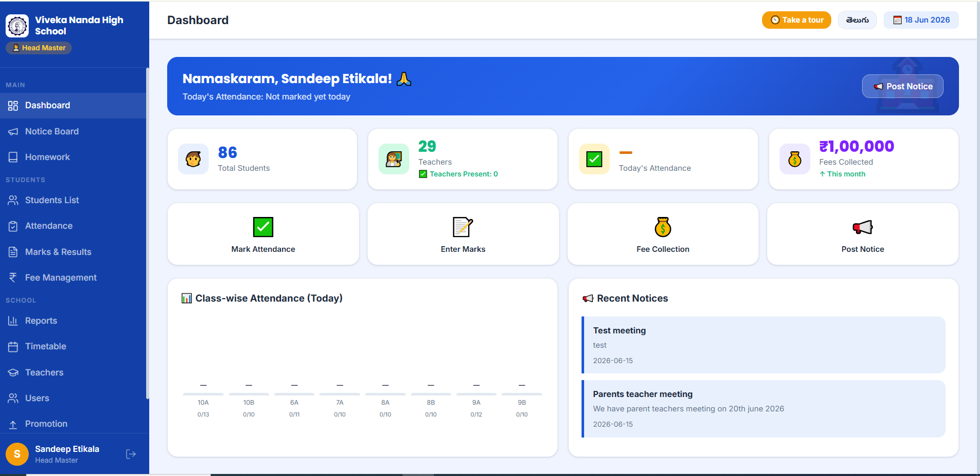Open Dashboard from the sidebar
980x476 pixels.
pyautogui.click(x=73, y=106)
